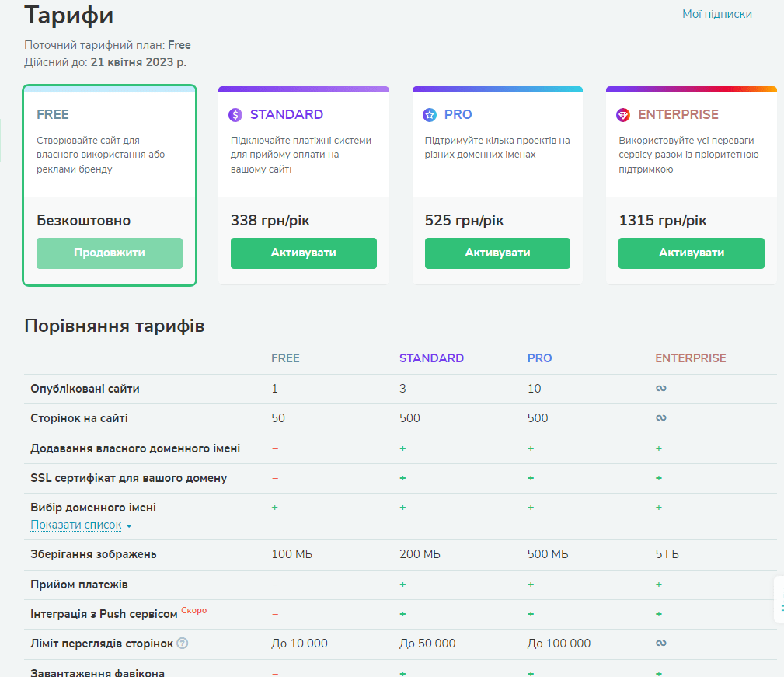Click STANDARD column header in comparison table
Image resolution: width=784 pixels, height=677 pixels.
click(431, 358)
